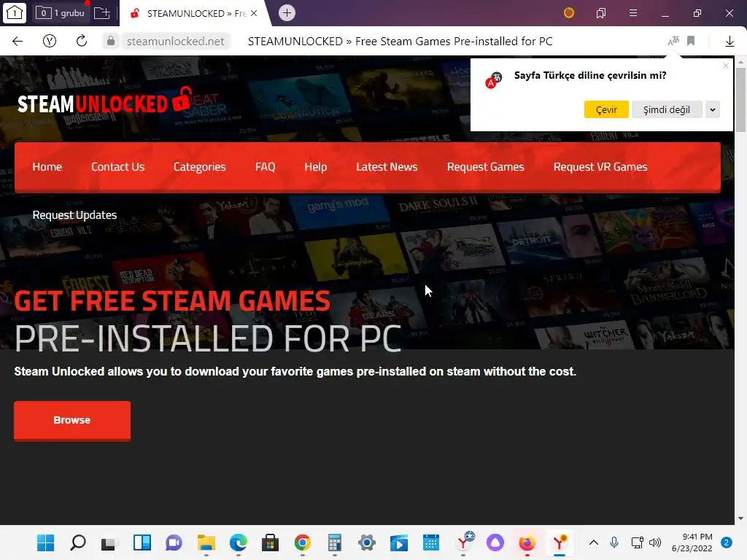
Task: Click the site security padlock icon
Action: [x=111, y=41]
